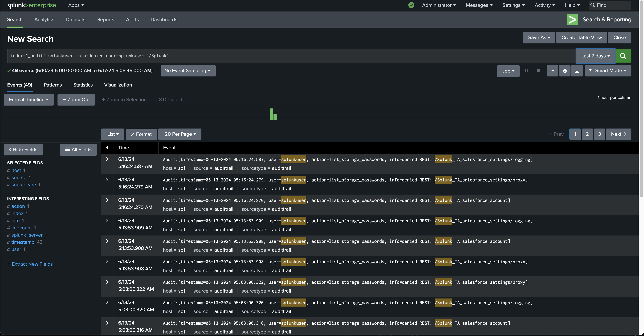This screenshot has width=644, height=336.
Task: Export search results via download icon
Action: coord(577,71)
